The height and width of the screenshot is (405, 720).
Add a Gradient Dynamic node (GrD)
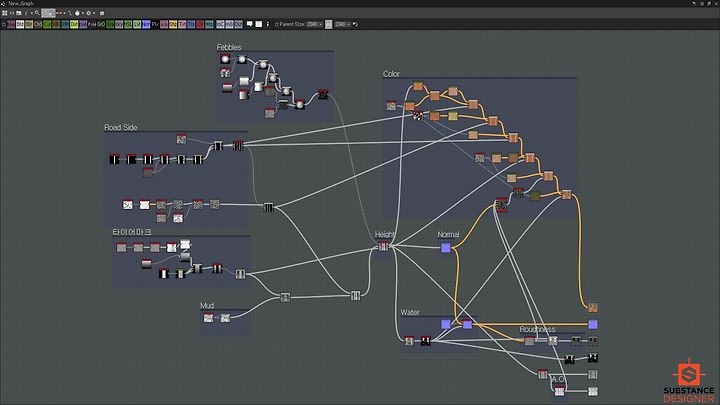pos(101,24)
